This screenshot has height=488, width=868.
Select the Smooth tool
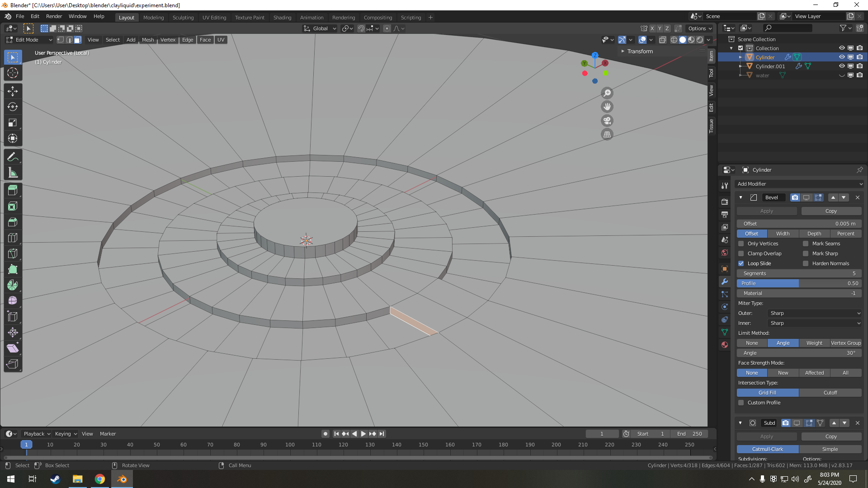click(x=13, y=301)
